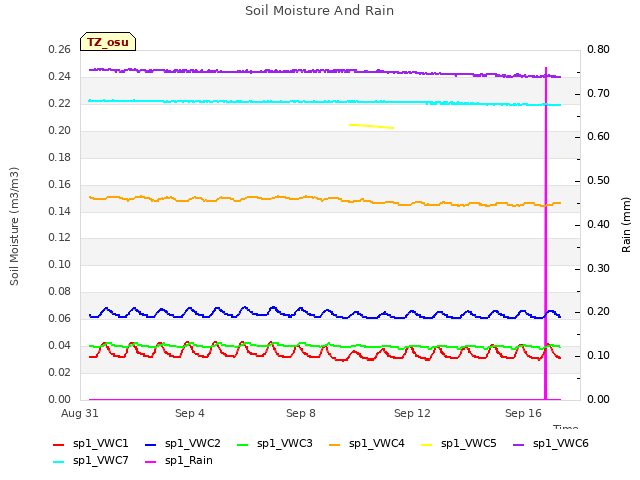Click the purple sp1_VWC6 data line

(325, 71)
